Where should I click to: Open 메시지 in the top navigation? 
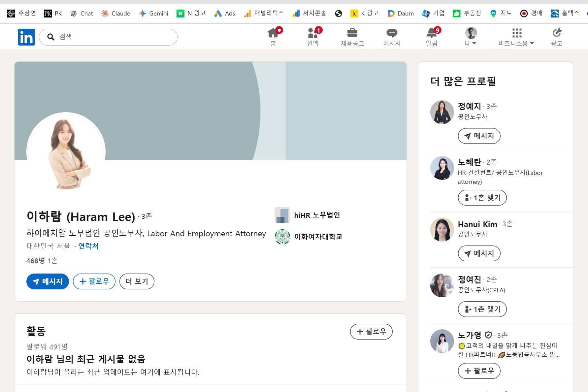coord(392,37)
